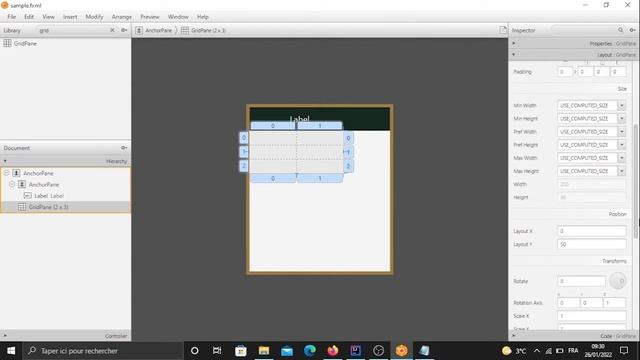The height and width of the screenshot is (360, 640).
Task: Click the AnchorPane breadcrumb in the path bar
Action: (154, 30)
